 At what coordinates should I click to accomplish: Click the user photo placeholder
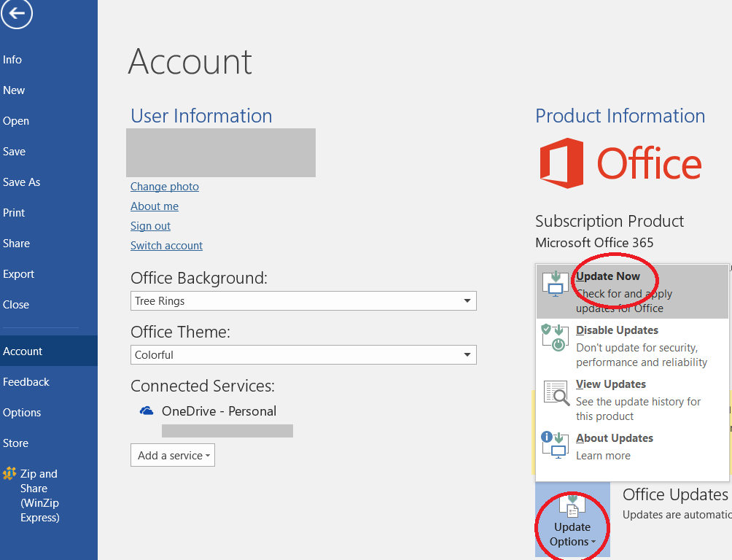click(x=221, y=152)
